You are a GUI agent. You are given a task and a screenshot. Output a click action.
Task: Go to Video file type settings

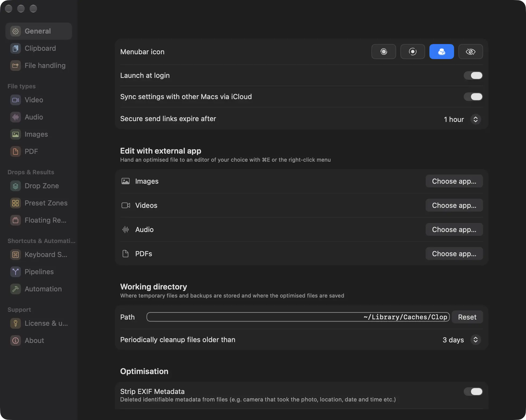coord(39,100)
